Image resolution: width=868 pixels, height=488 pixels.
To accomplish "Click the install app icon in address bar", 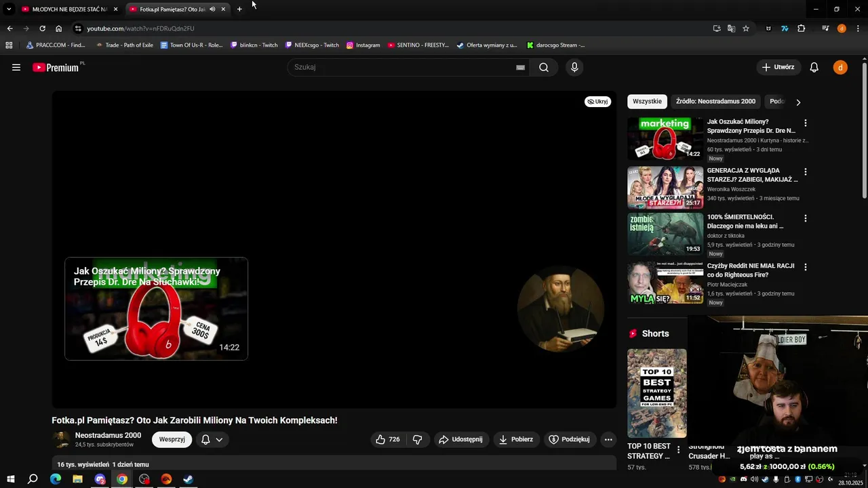I will tap(717, 28).
